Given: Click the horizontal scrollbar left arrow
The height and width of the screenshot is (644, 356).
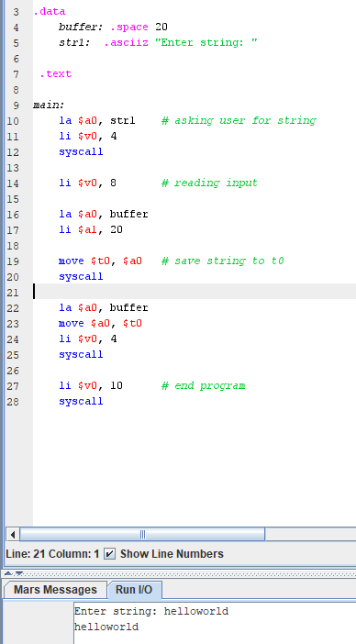Looking at the screenshot, I should pos(13,534).
